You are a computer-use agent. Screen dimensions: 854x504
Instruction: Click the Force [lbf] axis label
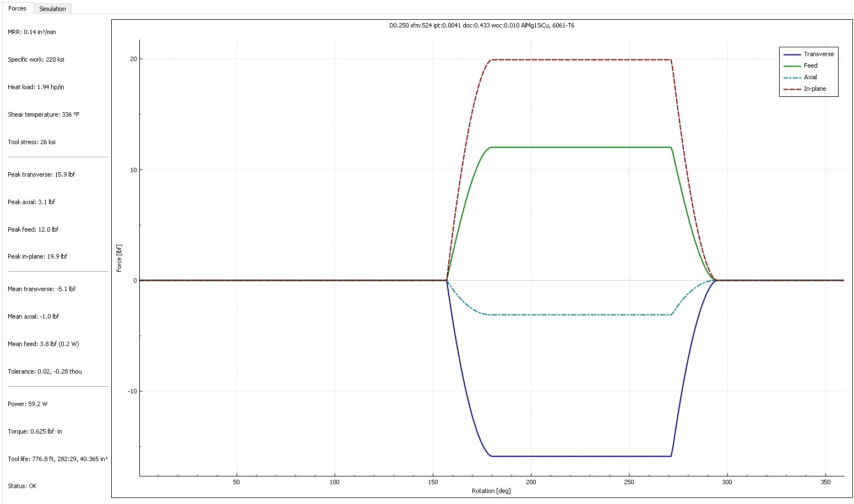(119, 258)
